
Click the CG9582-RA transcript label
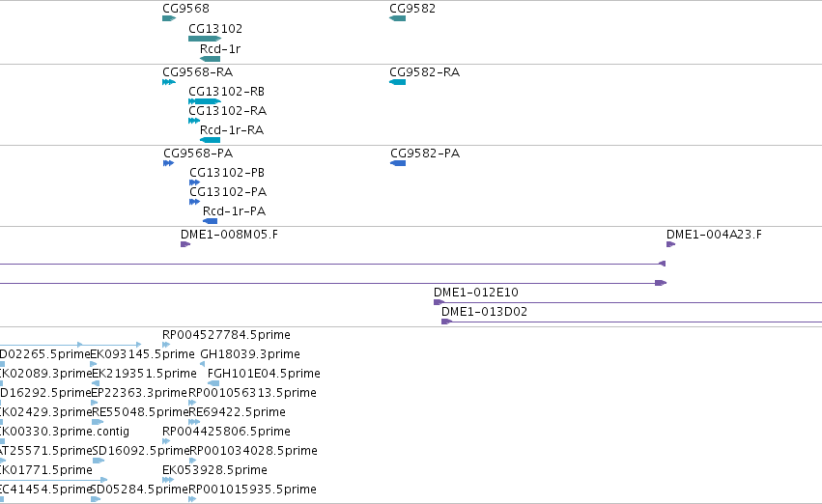pyautogui.click(x=425, y=72)
